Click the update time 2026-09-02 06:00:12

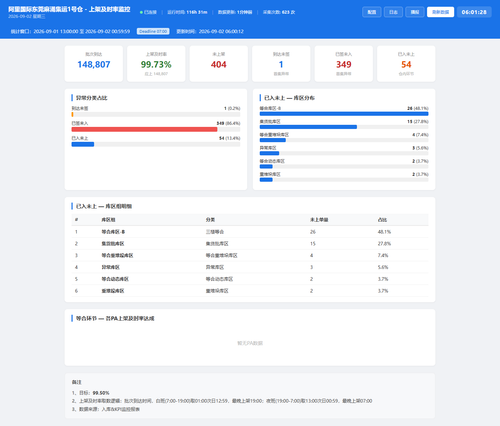(x=221, y=31)
